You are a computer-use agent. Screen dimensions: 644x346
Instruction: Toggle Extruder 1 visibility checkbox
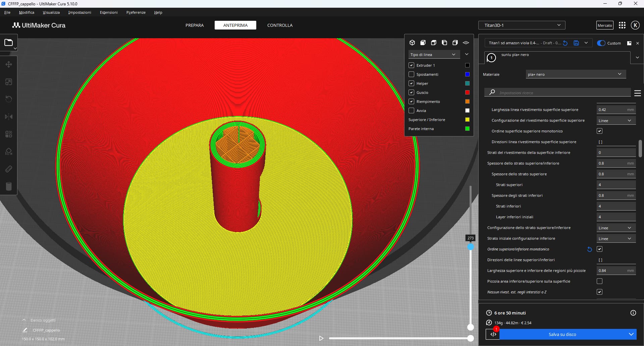pyautogui.click(x=412, y=65)
